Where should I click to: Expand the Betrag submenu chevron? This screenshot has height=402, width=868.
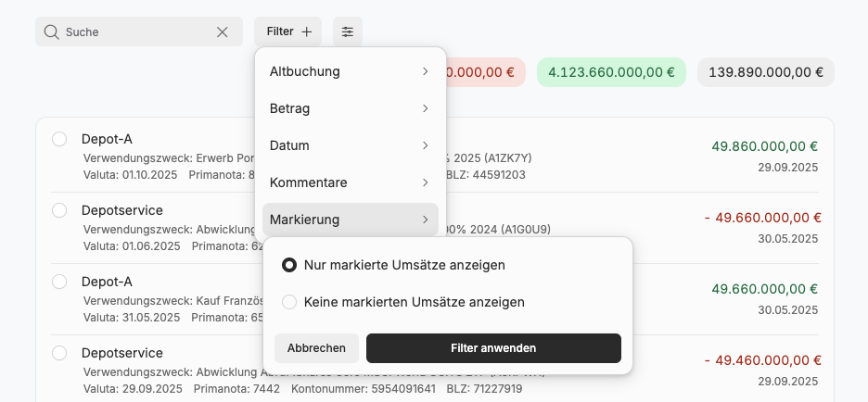click(x=425, y=108)
